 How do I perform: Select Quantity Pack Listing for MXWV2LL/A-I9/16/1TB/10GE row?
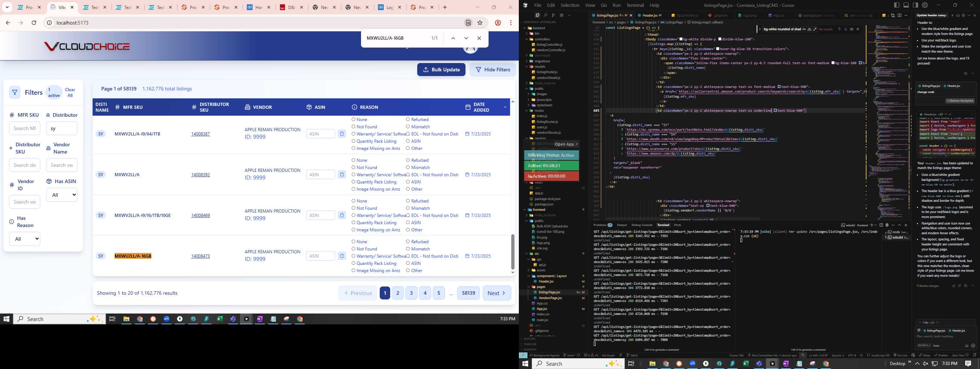click(353, 223)
